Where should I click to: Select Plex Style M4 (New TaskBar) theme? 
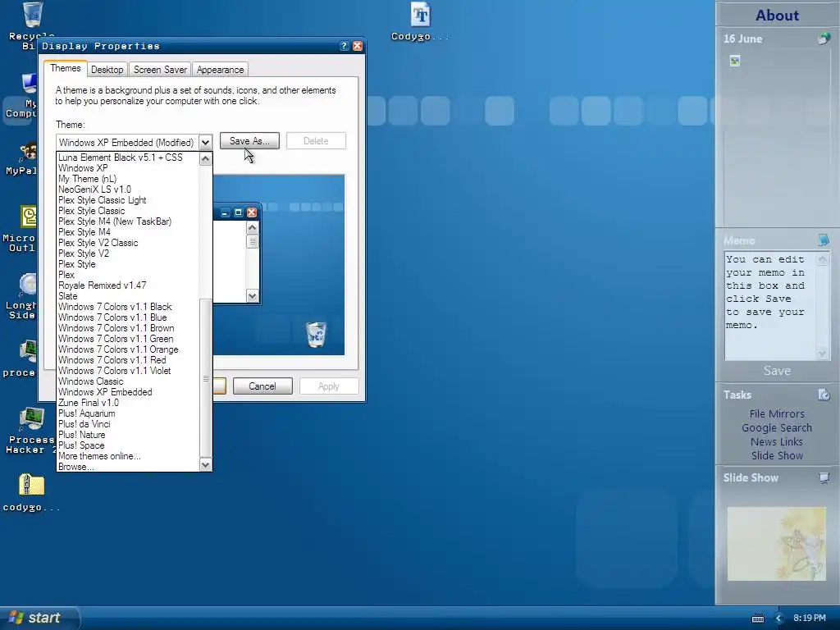point(127,221)
